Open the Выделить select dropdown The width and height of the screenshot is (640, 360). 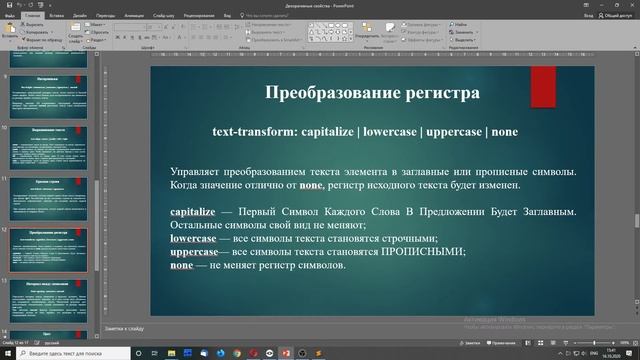[x=462, y=40]
